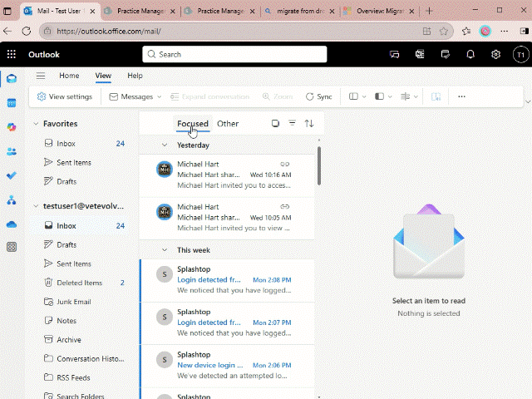The height and width of the screenshot is (399, 532).
Task: Open the Deleted Items folder
Action: pyautogui.click(x=79, y=283)
